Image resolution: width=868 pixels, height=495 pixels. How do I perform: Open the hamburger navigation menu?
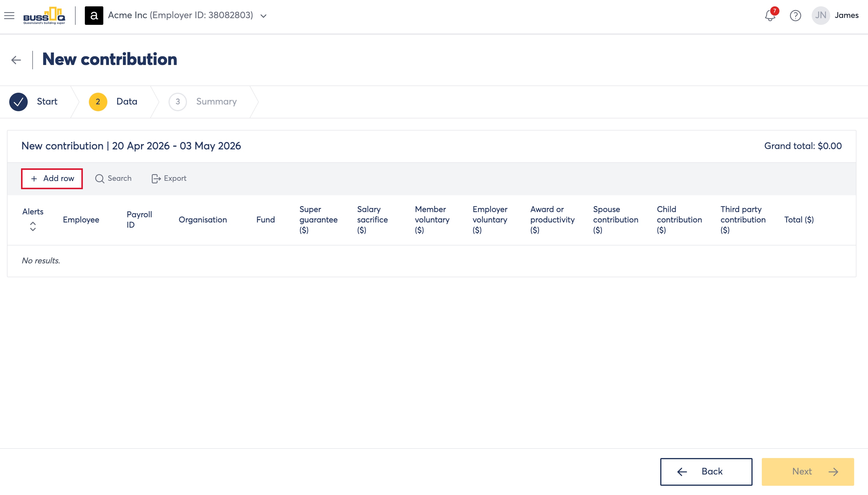pyautogui.click(x=9, y=15)
